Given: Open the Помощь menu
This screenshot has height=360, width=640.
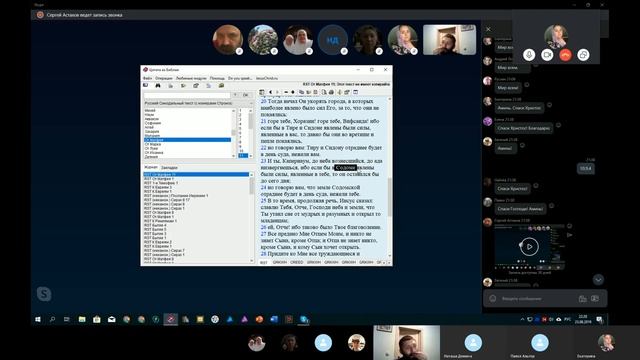Looking at the screenshot, I should point(217,78).
